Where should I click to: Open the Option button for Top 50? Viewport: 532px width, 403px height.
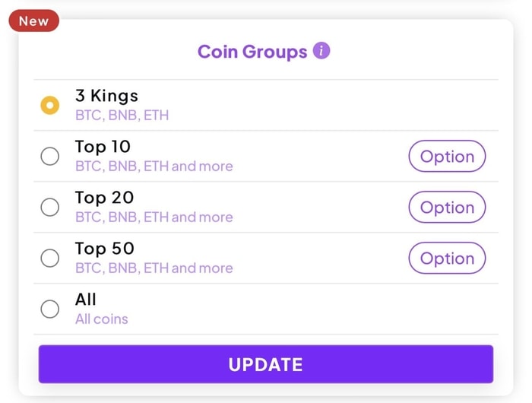[x=447, y=259]
